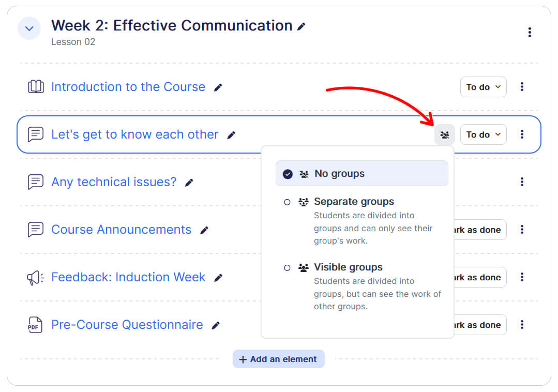Open kebab menu for Any technical issues?
Screen dimensions: 558x392
tap(522, 182)
